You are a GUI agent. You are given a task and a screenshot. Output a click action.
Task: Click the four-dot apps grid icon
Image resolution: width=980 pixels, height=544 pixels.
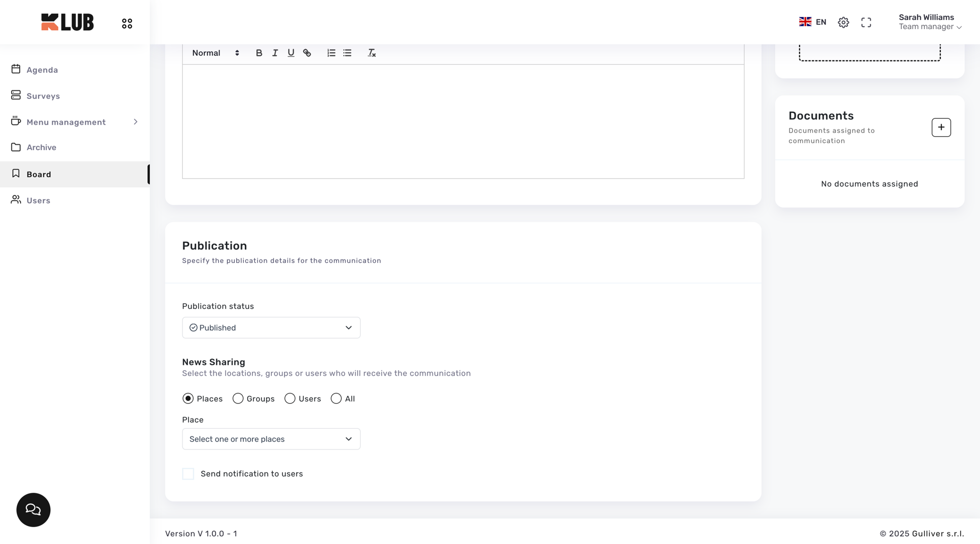pos(127,23)
